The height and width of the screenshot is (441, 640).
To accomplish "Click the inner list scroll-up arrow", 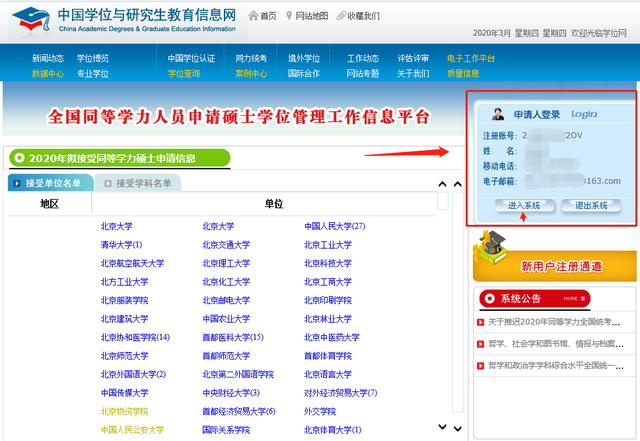I will [442, 184].
